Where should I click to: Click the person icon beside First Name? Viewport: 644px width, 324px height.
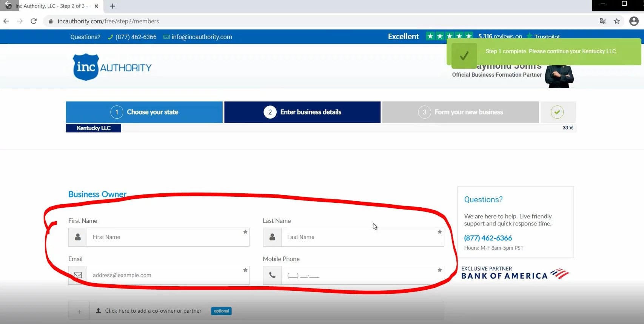[x=78, y=237]
